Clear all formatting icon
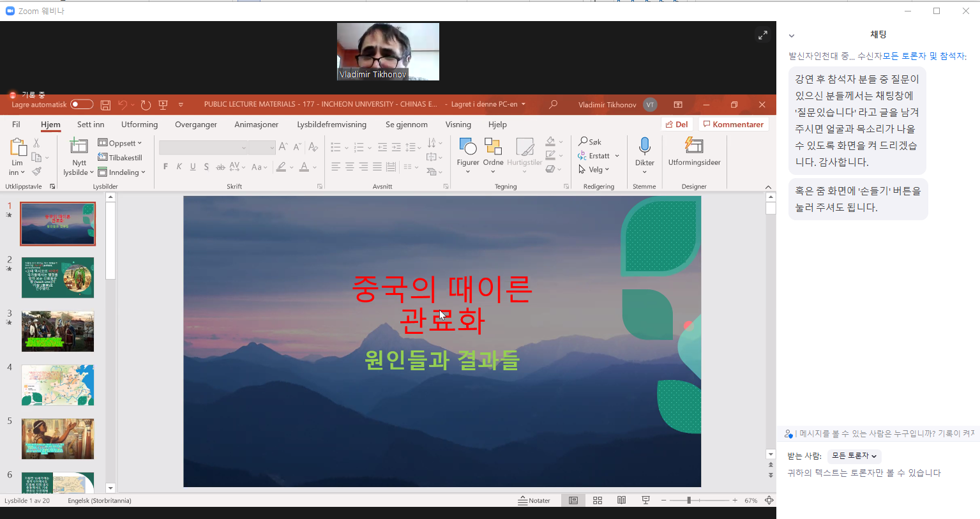 pyautogui.click(x=313, y=147)
